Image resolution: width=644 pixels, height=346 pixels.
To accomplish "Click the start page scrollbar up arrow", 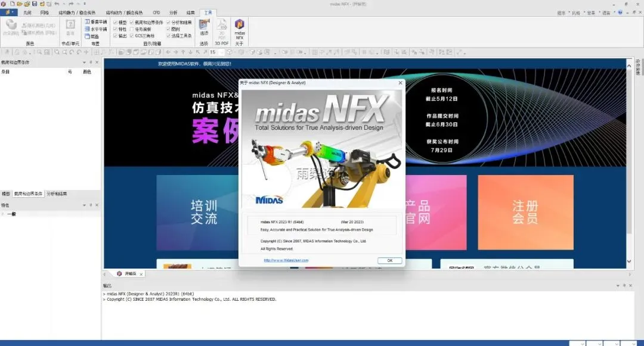I will 629,66.
